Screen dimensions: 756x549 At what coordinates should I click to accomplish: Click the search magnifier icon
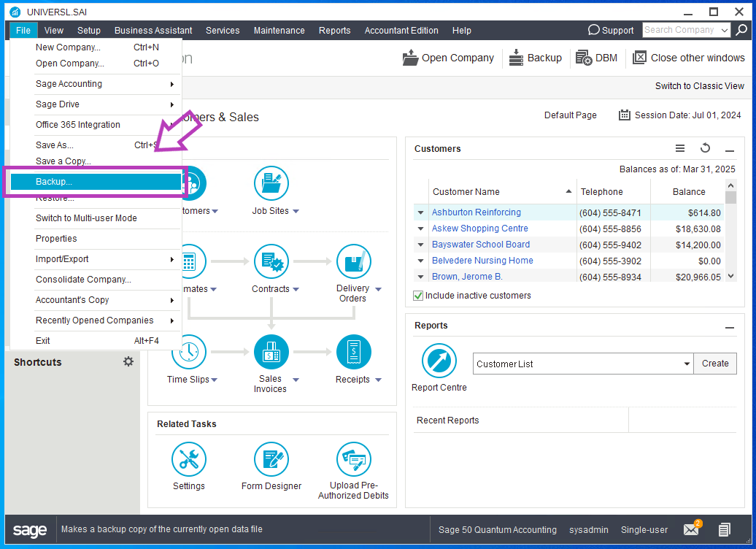(741, 30)
